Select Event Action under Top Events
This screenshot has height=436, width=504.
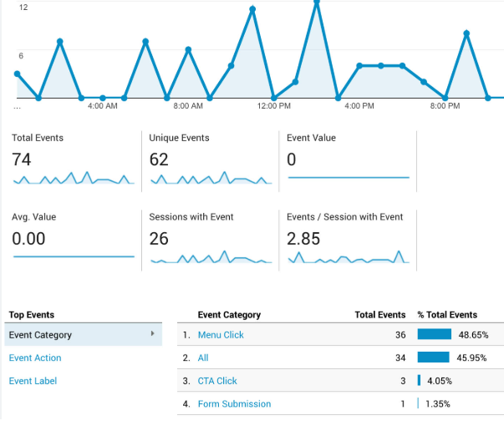click(x=35, y=357)
